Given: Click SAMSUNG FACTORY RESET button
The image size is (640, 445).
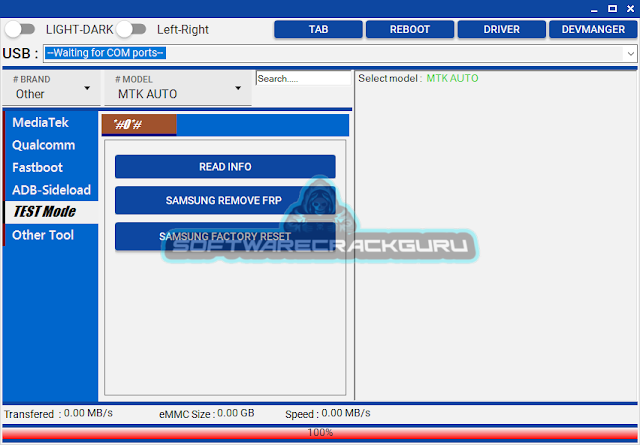Looking at the screenshot, I should (x=225, y=236).
